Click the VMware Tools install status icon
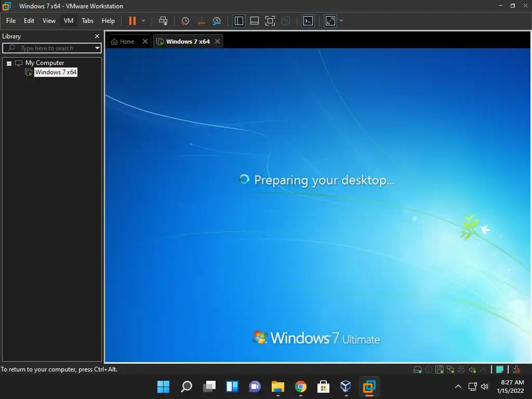532x399 pixels. pos(517,369)
